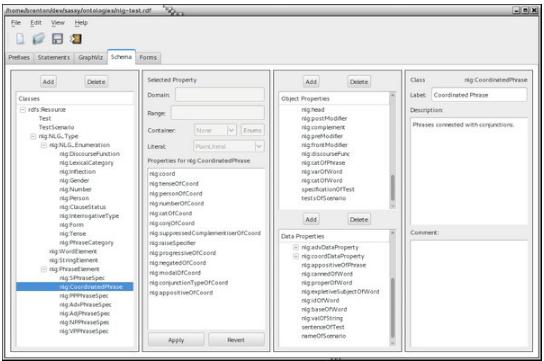Collapse the nlg:NLG_Enumeration tree node

44,145
